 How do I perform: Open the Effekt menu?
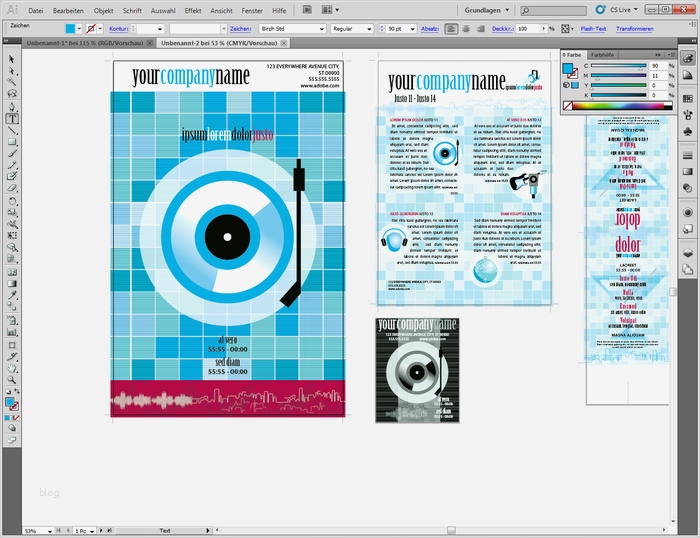coord(192,10)
